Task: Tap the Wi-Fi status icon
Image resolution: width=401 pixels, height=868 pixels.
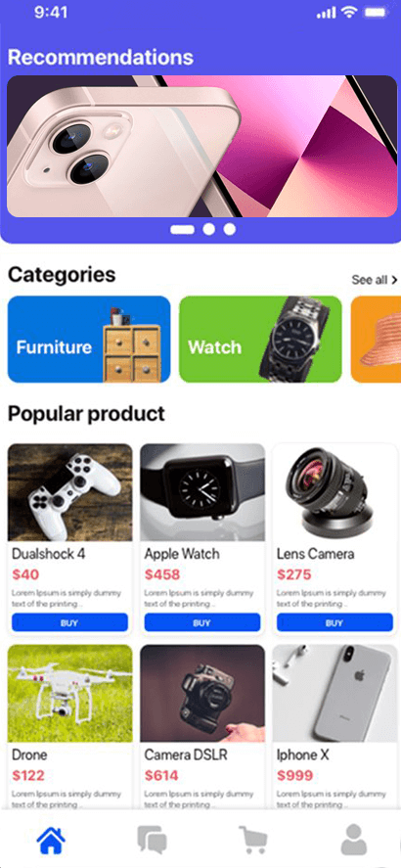Action: (x=349, y=12)
